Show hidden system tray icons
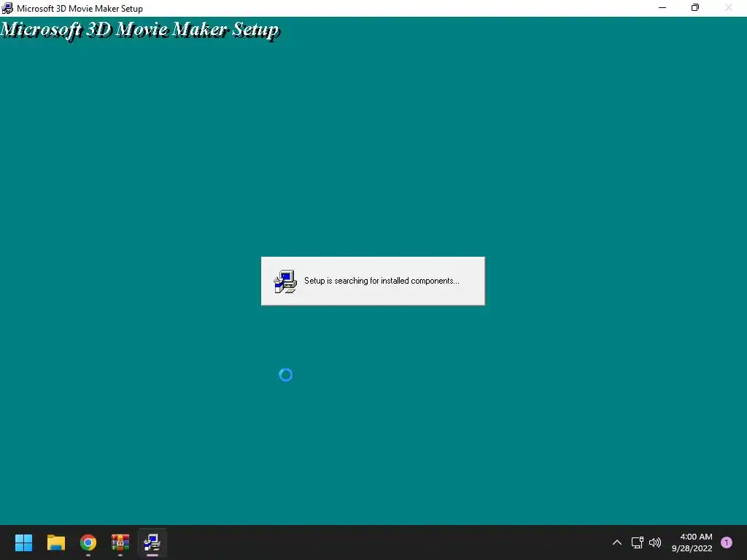Screen dimensions: 747x560 click(x=617, y=542)
